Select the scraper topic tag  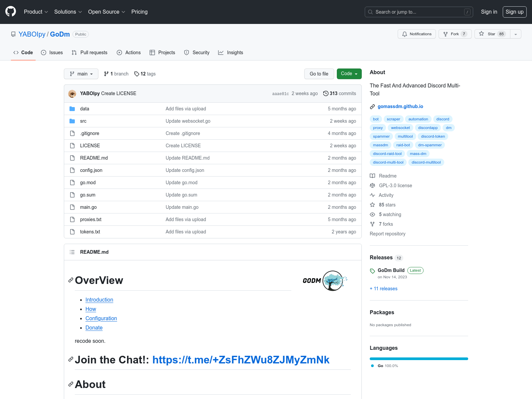(393, 119)
